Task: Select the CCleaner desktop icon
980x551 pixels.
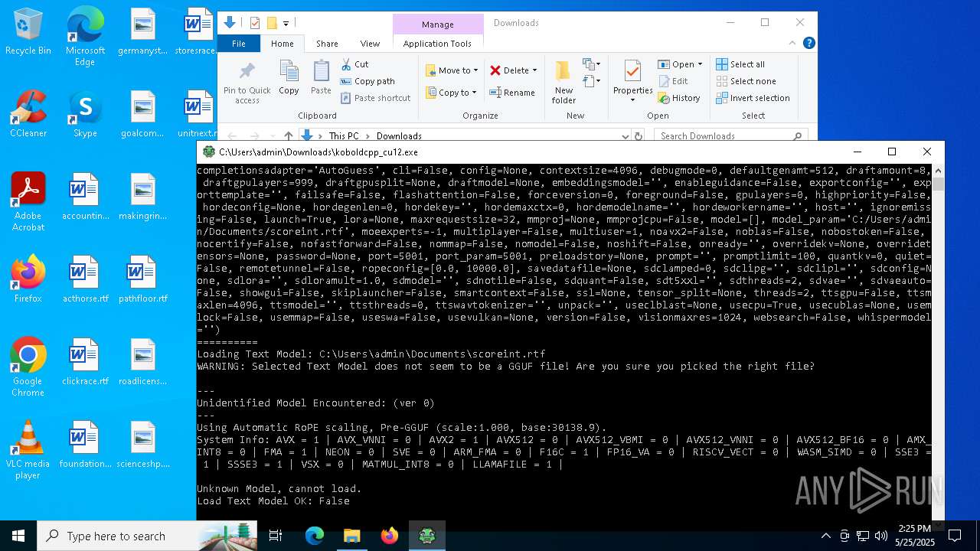Action: pos(28,114)
